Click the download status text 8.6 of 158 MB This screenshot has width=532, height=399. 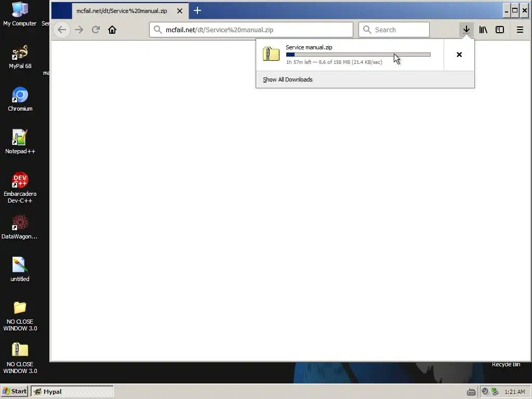click(x=334, y=62)
